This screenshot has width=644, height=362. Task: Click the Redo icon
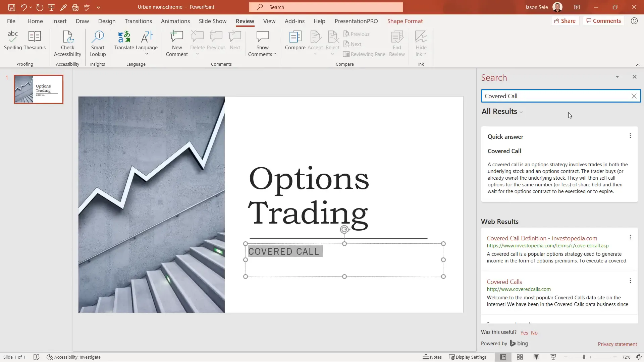coord(40,7)
